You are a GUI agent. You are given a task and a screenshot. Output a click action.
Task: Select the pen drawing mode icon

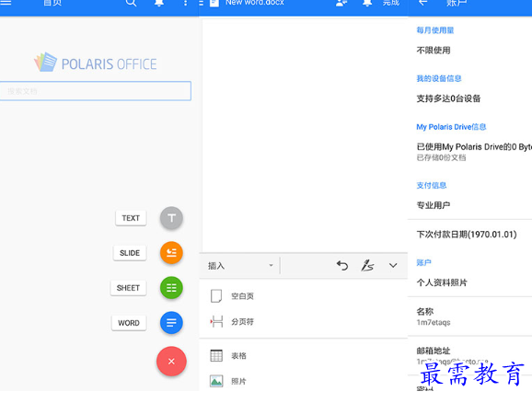pos(367,266)
